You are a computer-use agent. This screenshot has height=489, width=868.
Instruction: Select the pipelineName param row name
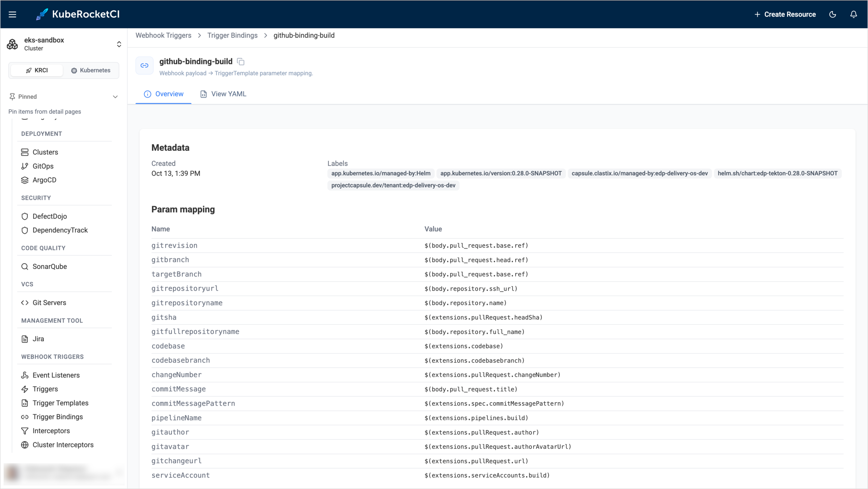pyautogui.click(x=176, y=418)
